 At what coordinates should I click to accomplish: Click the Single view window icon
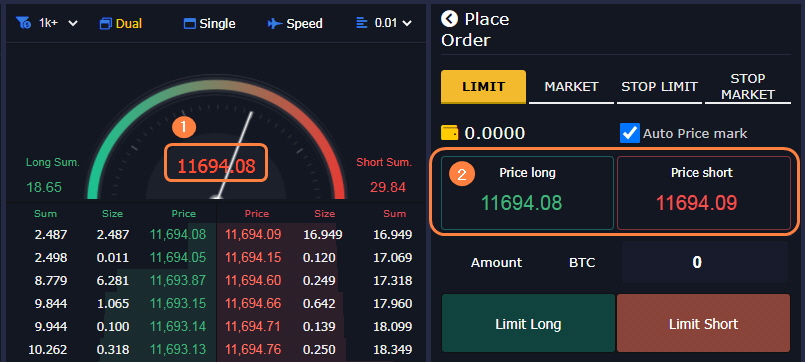pyautogui.click(x=190, y=24)
